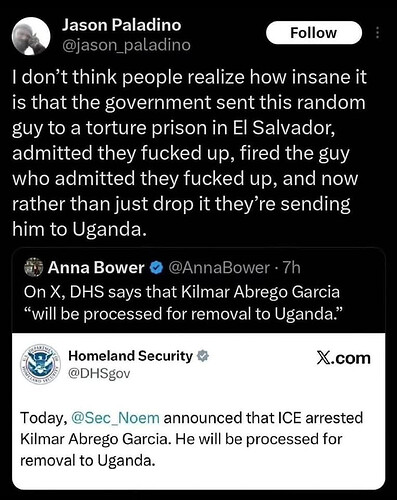397x500 pixels.
Task: Click the Homeland Security seal logo
Action: point(40,364)
